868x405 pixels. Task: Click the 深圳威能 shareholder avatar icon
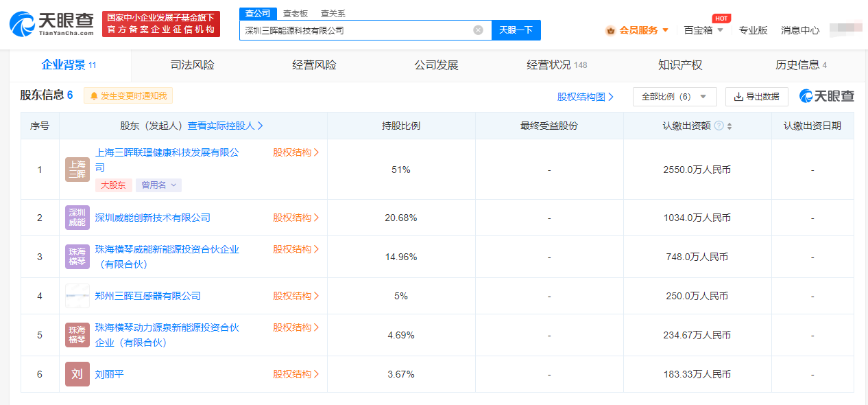click(77, 218)
